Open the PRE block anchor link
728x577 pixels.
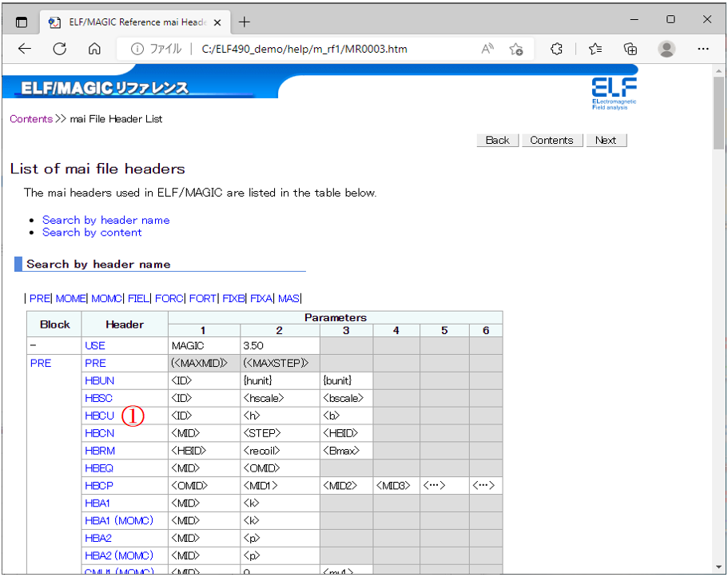pyautogui.click(x=39, y=298)
